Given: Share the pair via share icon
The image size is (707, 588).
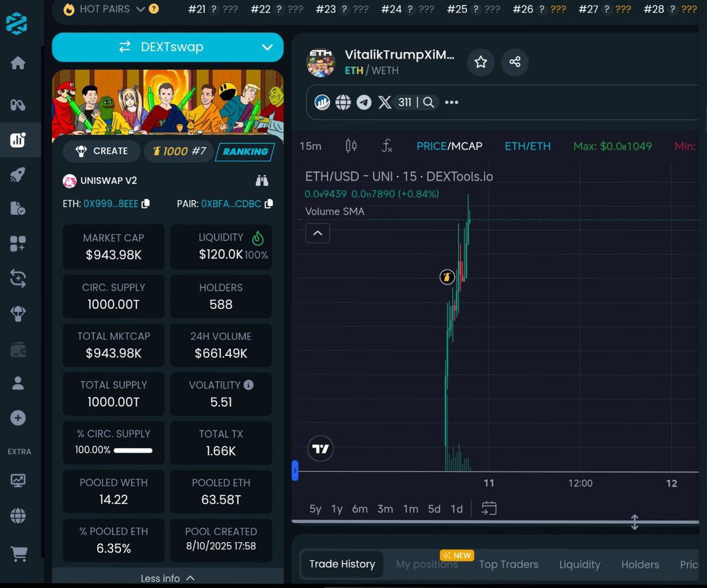Looking at the screenshot, I should click(x=515, y=62).
